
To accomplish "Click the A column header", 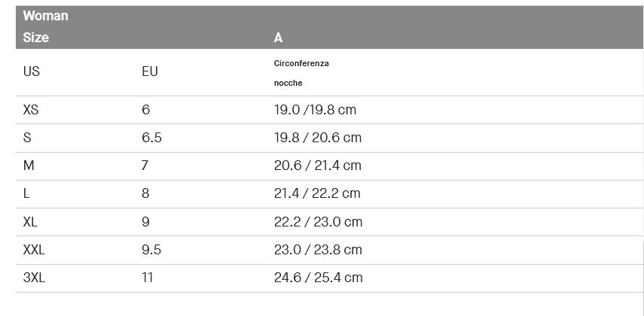I will click(x=278, y=38).
